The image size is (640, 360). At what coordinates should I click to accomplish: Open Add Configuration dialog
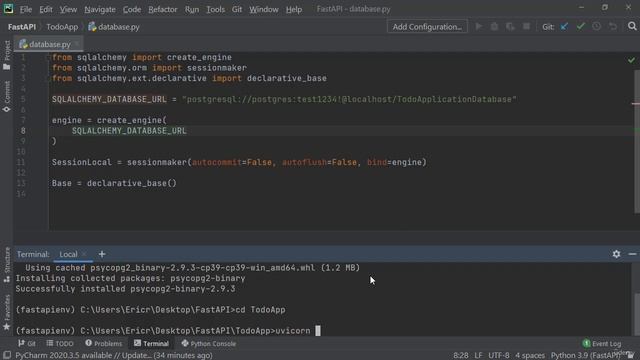tap(427, 27)
